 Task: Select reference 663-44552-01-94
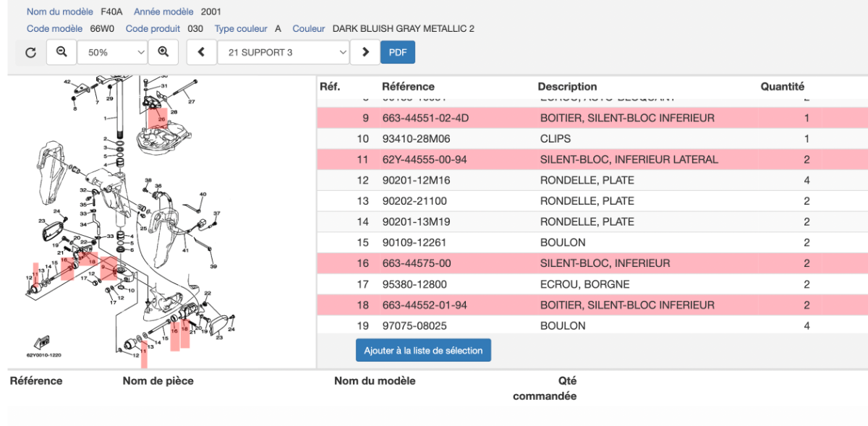click(425, 305)
